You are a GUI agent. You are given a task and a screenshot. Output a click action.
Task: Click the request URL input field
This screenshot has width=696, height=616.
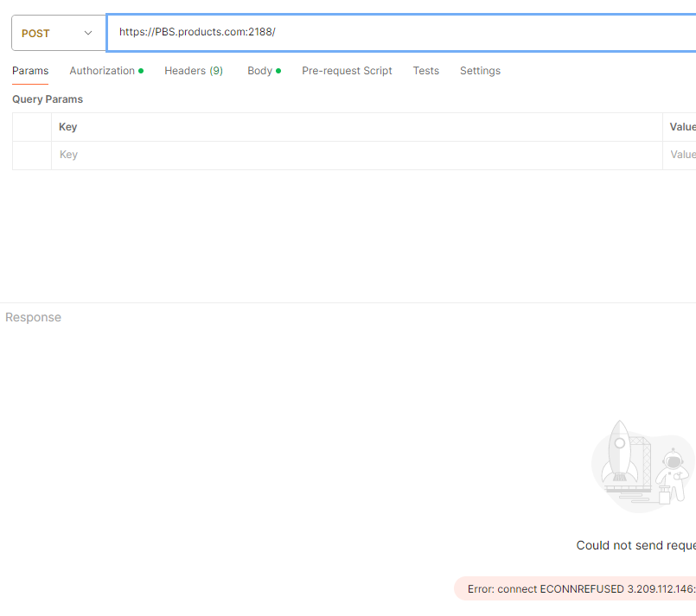point(401,33)
